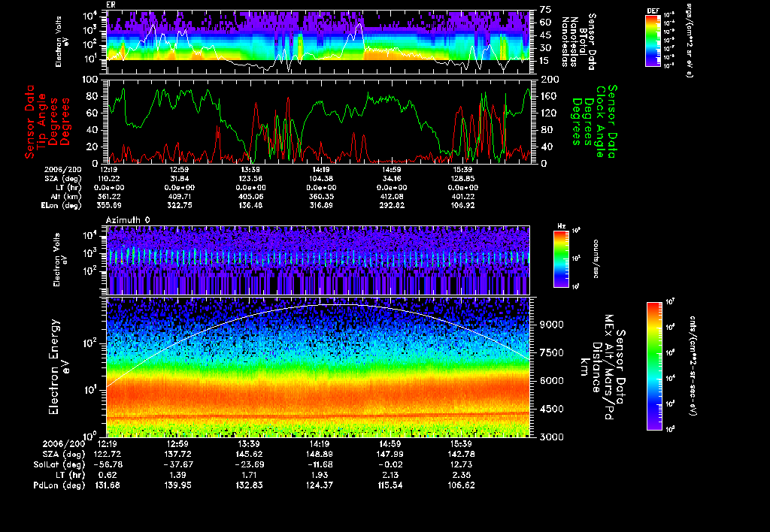Select PdLon value 106.62
The width and height of the screenshot is (770, 532).
[461, 485]
